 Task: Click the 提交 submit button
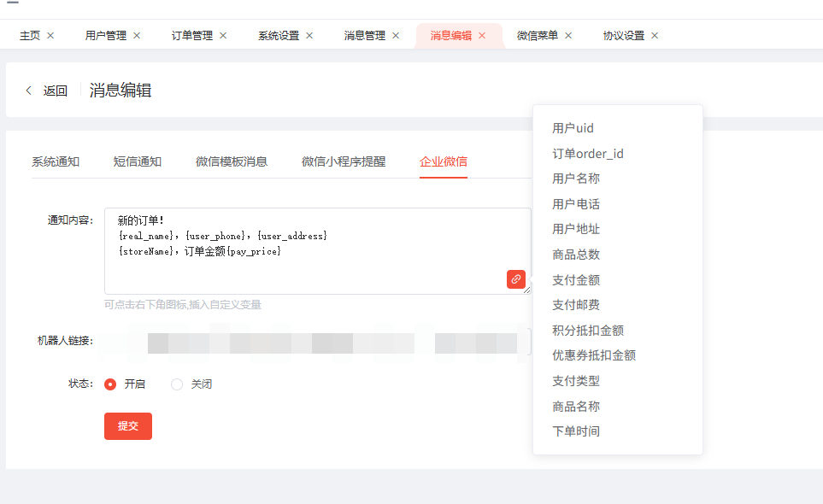coord(128,426)
